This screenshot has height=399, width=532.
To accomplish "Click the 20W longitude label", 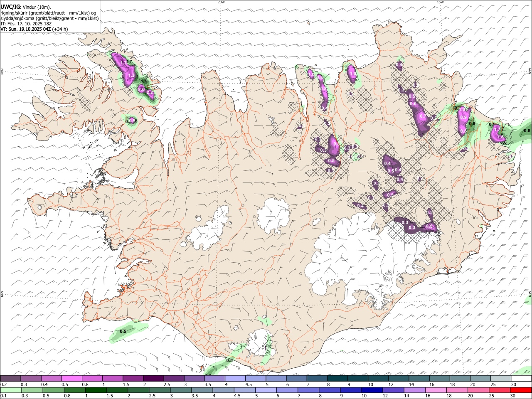I will 221,2.
